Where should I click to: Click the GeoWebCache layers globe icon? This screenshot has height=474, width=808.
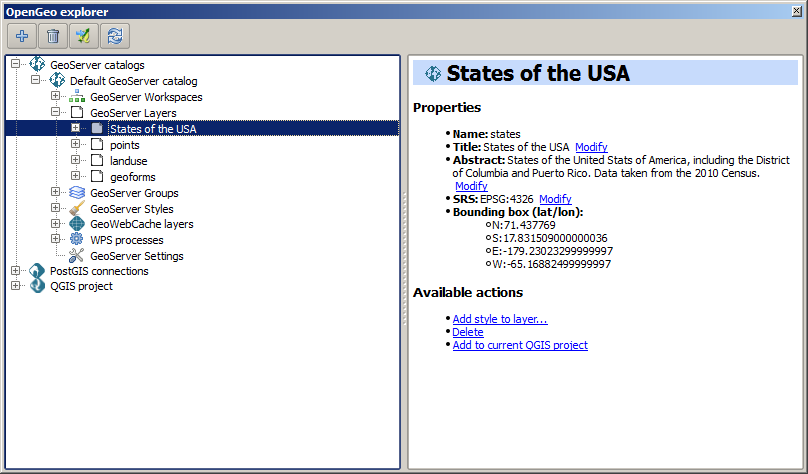click(77, 225)
